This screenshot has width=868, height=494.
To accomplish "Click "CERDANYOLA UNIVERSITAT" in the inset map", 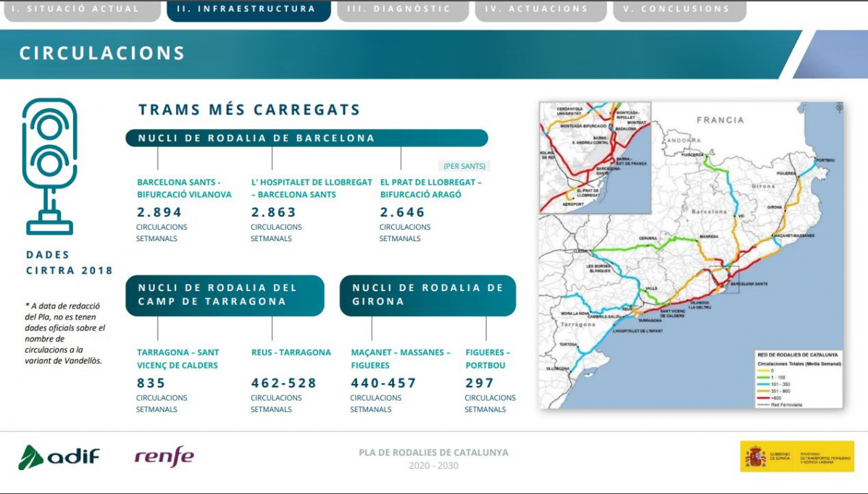I will [x=569, y=112].
